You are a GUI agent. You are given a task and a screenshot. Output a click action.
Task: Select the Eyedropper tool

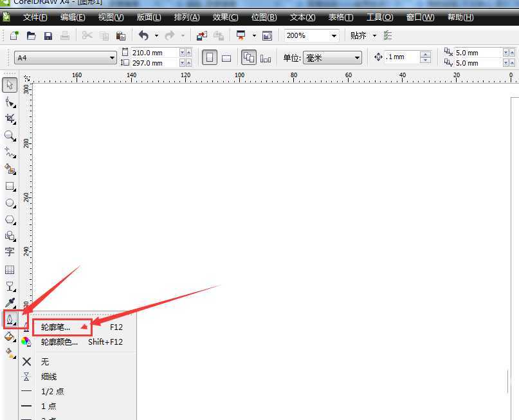tap(10, 302)
